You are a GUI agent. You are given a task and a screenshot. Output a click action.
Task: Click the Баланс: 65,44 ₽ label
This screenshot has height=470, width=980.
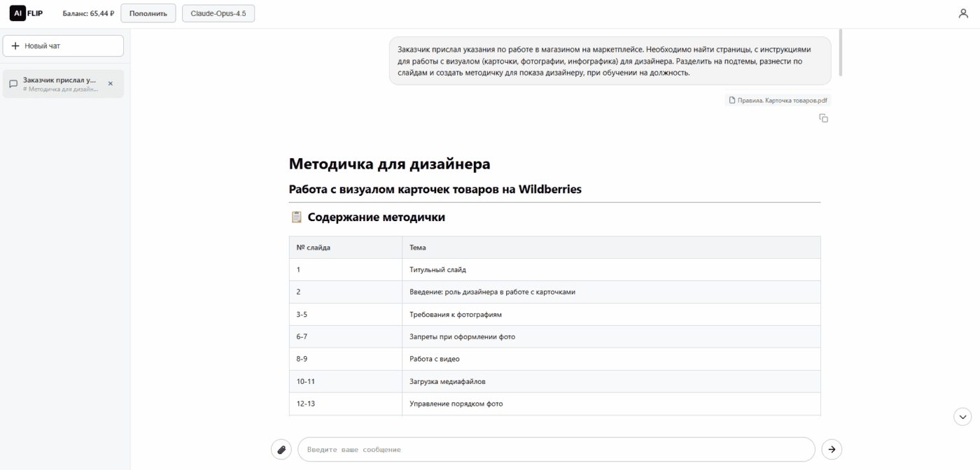[x=88, y=13]
